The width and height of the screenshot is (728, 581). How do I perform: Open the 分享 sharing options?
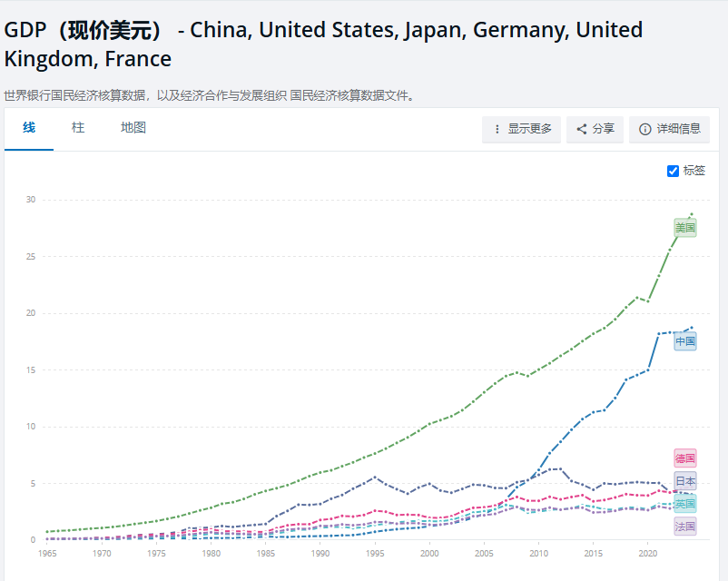(x=595, y=130)
